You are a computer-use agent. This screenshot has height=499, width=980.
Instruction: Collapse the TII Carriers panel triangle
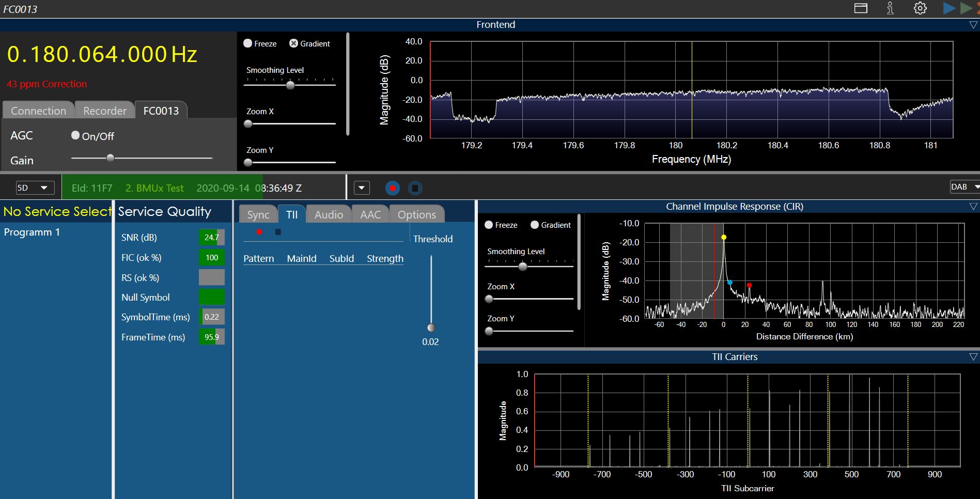(973, 357)
